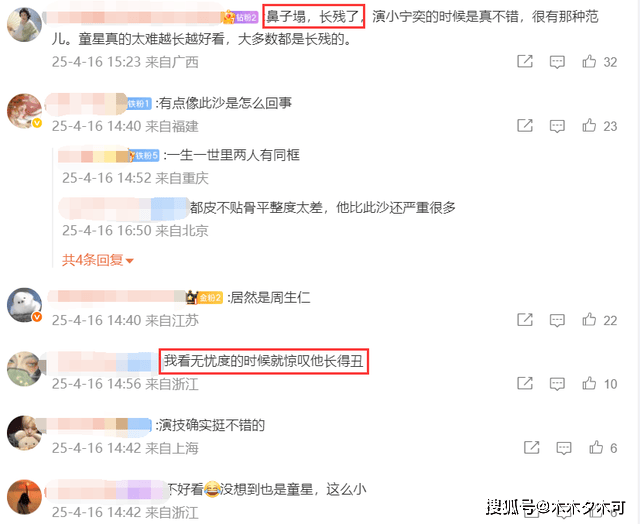Like the comment about 此沙 with 23 likes

[589, 125]
